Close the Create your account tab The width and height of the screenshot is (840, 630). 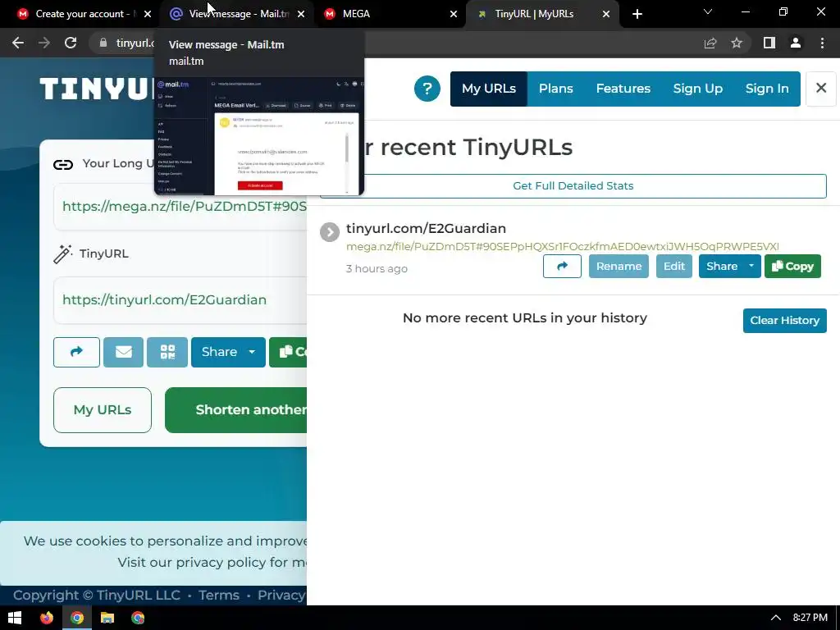(148, 14)
